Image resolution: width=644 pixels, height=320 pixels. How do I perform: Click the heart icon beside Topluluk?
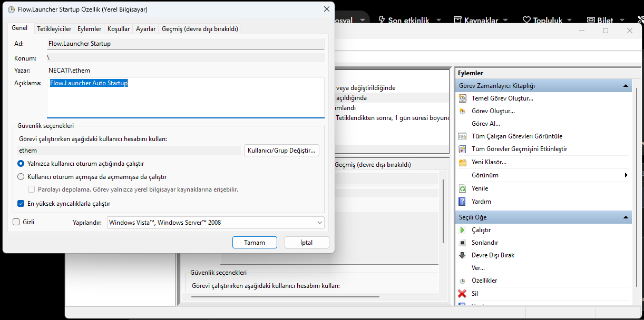point(526,20)
